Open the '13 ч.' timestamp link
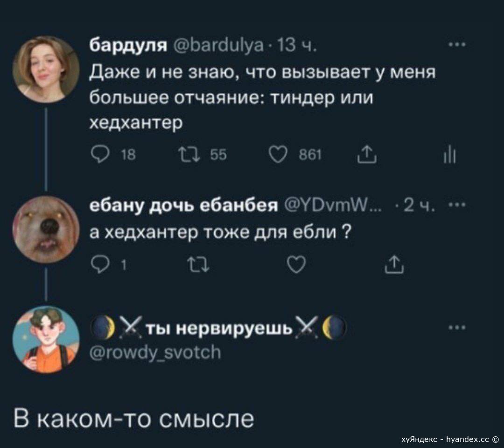The height and width of the screenshot is (448, 504). tap(297, 46)
